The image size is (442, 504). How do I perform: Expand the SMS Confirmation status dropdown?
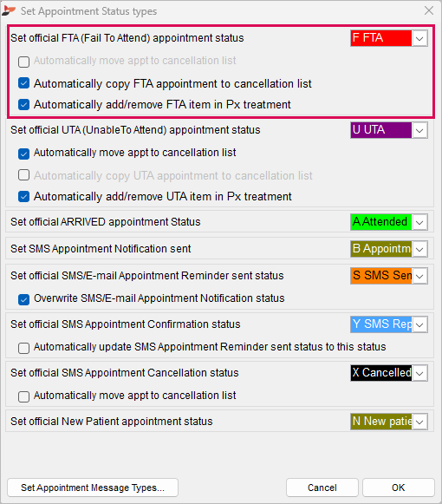419,324
